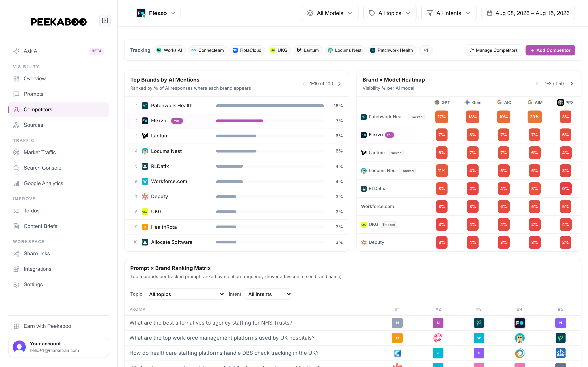Click the Content Briefs document icon
The height and width of the screenshot is (367, 588).
16,226
